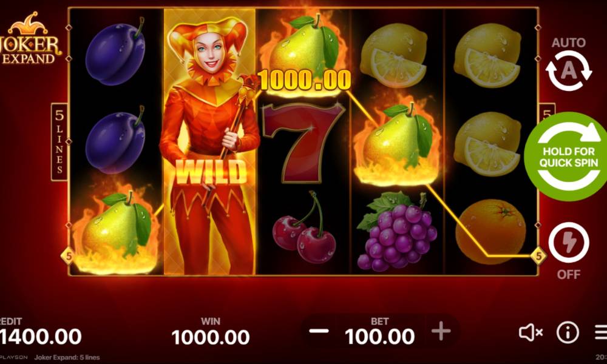Click the left payline 5 marker

68,256
